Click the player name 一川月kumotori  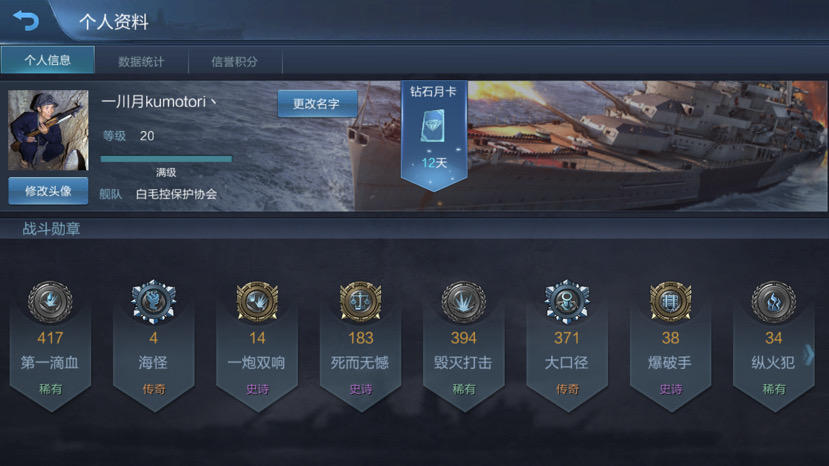coord(158,101)
